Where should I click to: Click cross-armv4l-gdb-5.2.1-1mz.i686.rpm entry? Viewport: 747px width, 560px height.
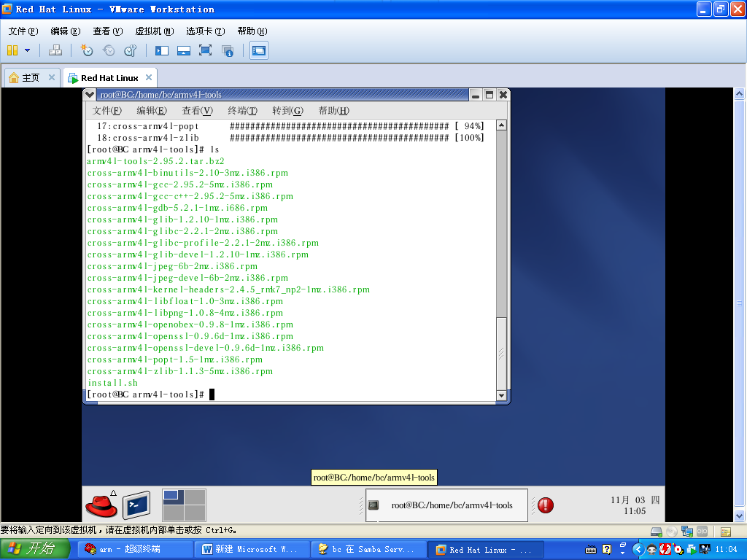177,208
